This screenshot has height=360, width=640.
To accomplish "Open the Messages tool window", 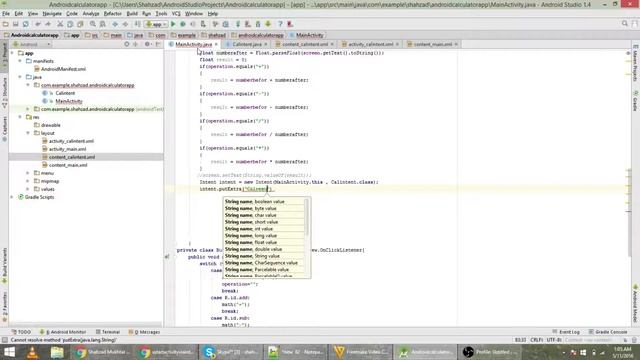I will pyautogui.click(x=144, y=332).
